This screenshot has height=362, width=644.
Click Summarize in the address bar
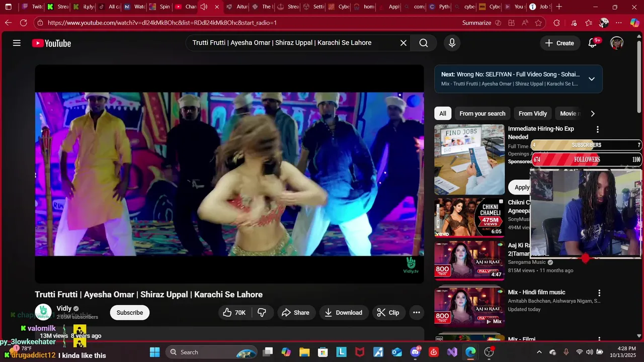pyautogui.click(x=481, y=23)
